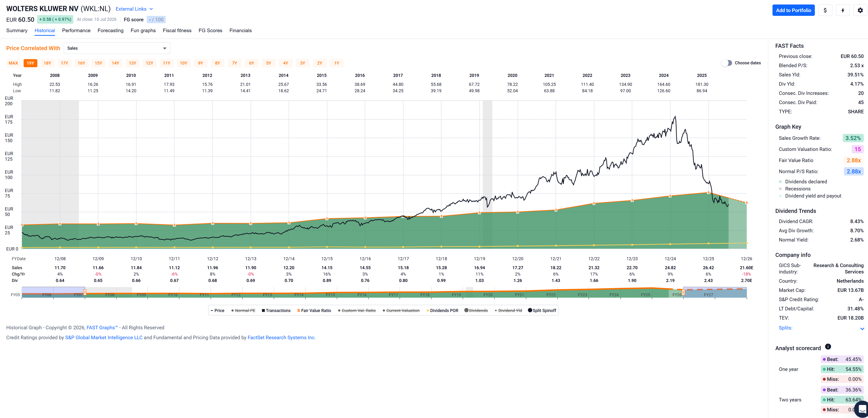Select the 10Y time range button
The image size is (868, 418).
tap(183, 63)
